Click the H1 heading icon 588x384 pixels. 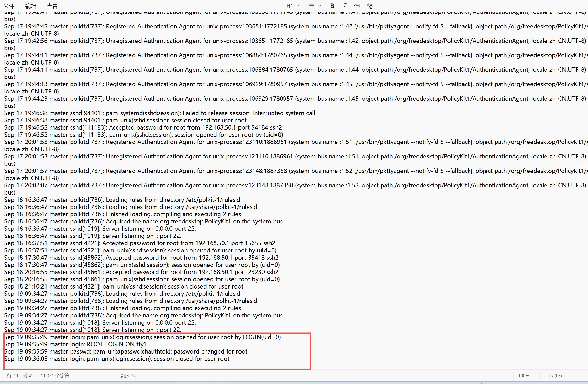click(x=289, y=6)
